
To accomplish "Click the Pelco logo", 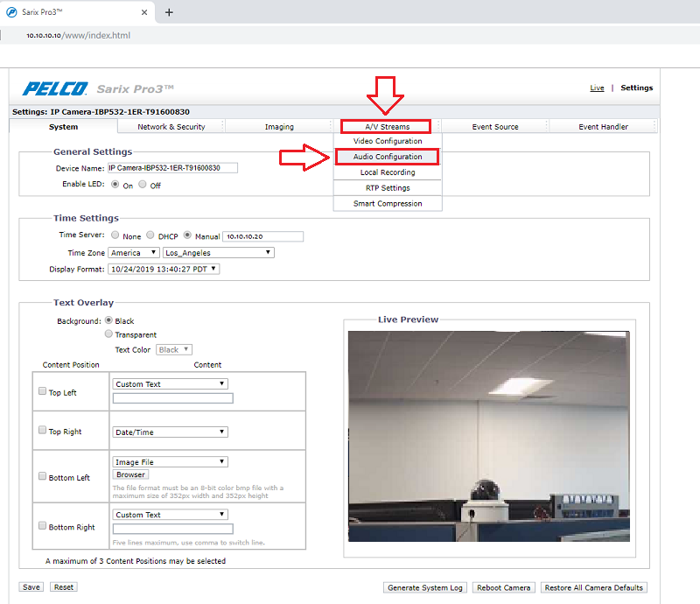I will click(x=54, y=88).
